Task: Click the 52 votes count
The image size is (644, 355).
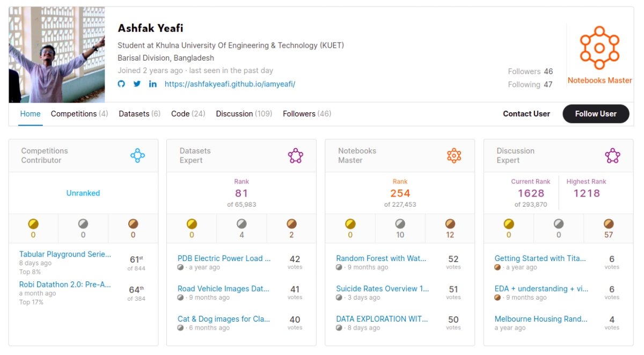Action: 453,262
